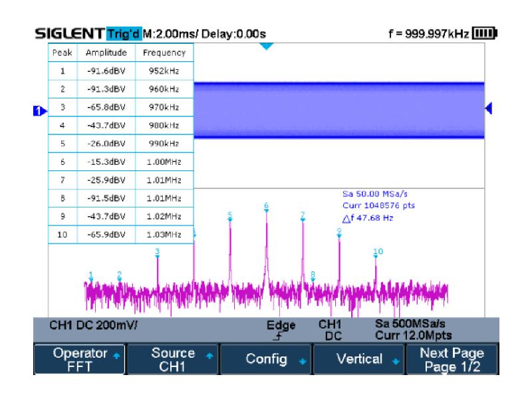This screenshot has width=532, height=399.
Task: Click FFT peak marker 9
Action: pos(339,231)
